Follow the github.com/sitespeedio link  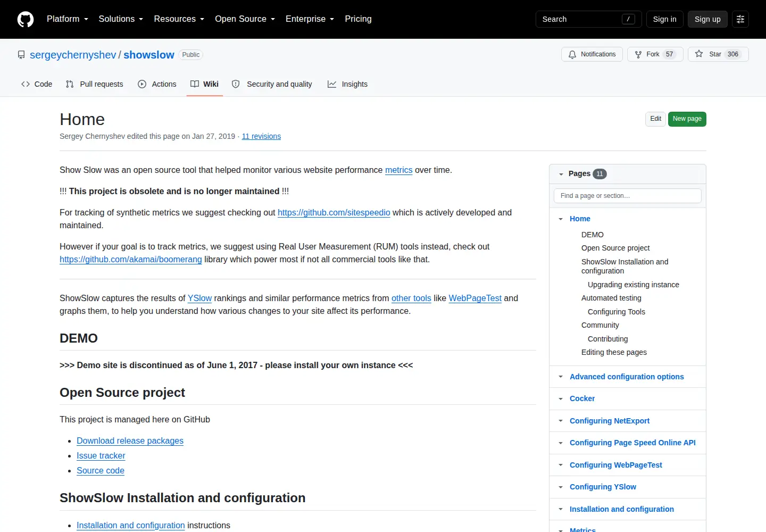334,213
